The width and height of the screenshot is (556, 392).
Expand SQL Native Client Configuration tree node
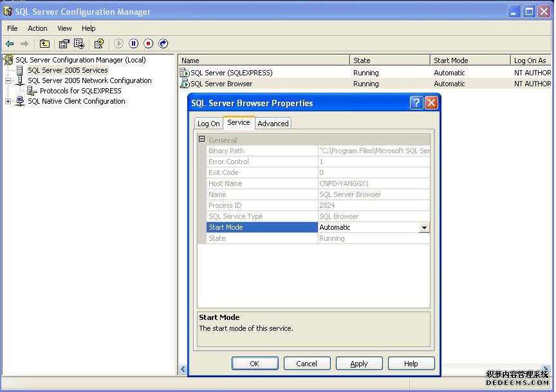tap(6, 101)
